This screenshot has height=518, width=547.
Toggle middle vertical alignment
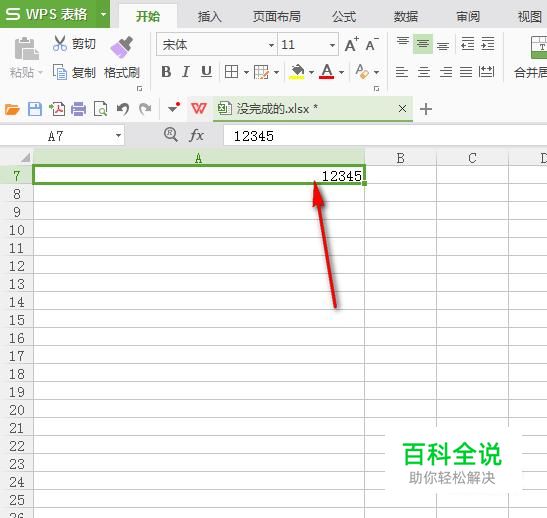point(423,44)
